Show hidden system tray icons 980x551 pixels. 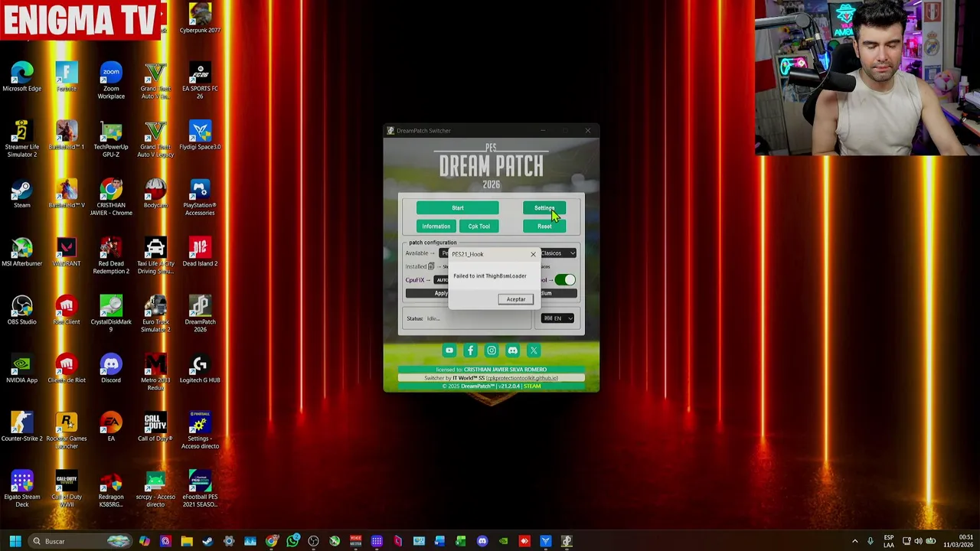coord(855,541)
